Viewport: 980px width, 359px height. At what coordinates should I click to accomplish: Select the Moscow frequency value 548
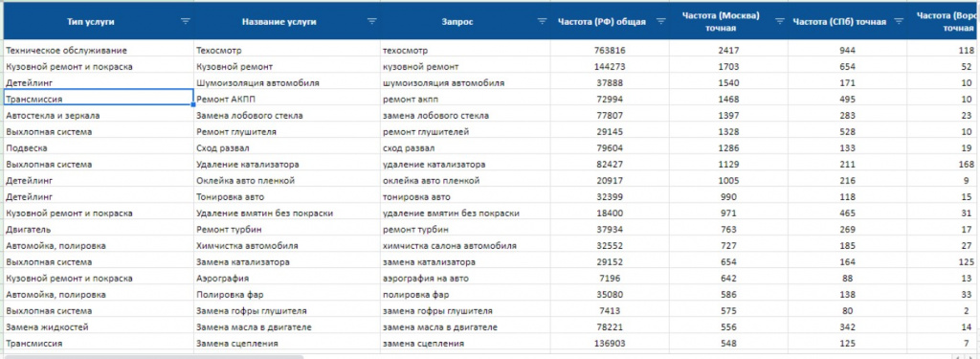pos(728,343)
